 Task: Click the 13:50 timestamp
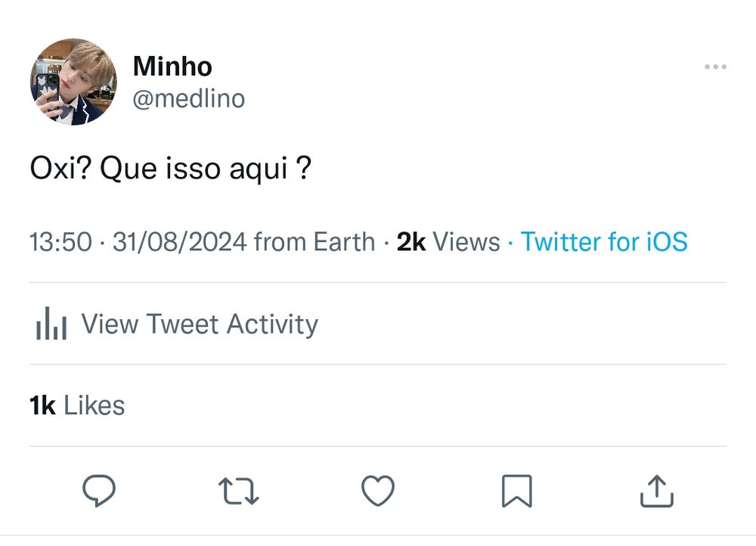point(60,242)
